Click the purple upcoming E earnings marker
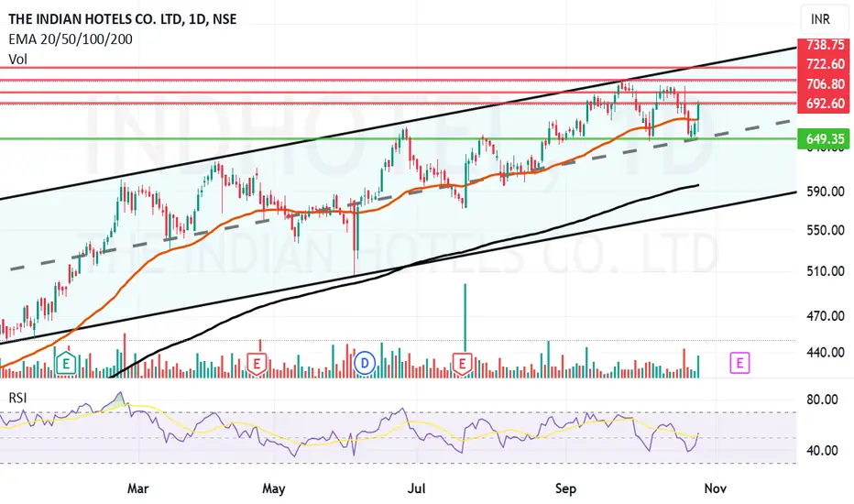The width and height of the screenshot is (854, 504). pos(739,363)
